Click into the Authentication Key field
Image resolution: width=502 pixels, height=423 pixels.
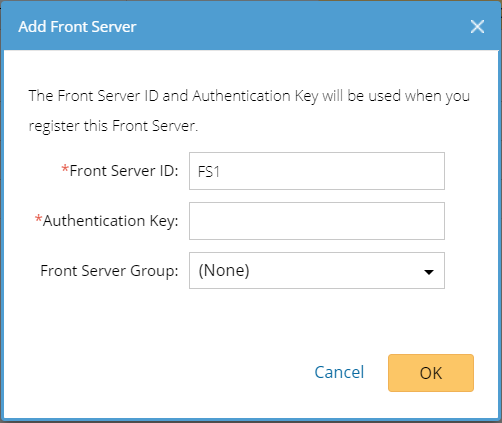pyautogui.click(x=317, y=221)
